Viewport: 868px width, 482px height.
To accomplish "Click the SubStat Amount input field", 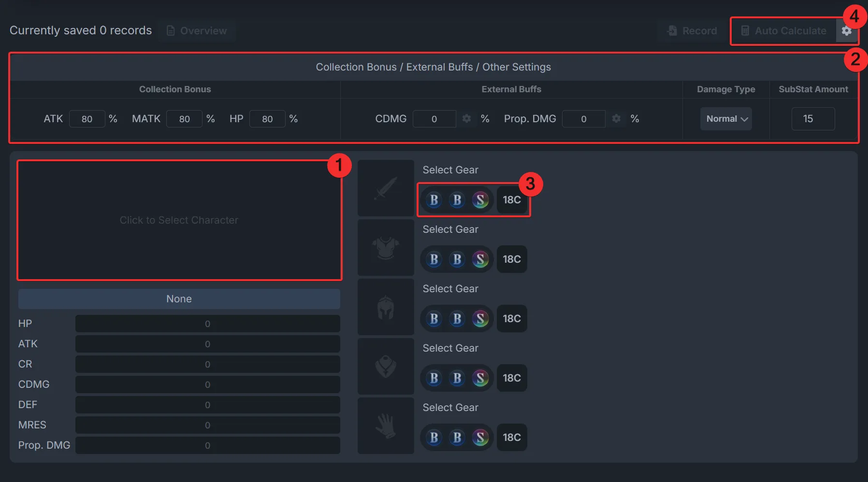I will pyautogui.click(x=813, y=119).
